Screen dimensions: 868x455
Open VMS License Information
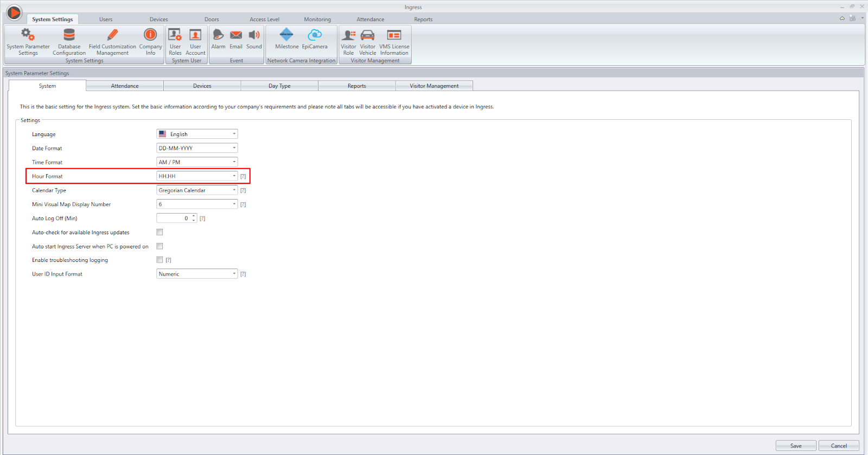coord(394,42)
